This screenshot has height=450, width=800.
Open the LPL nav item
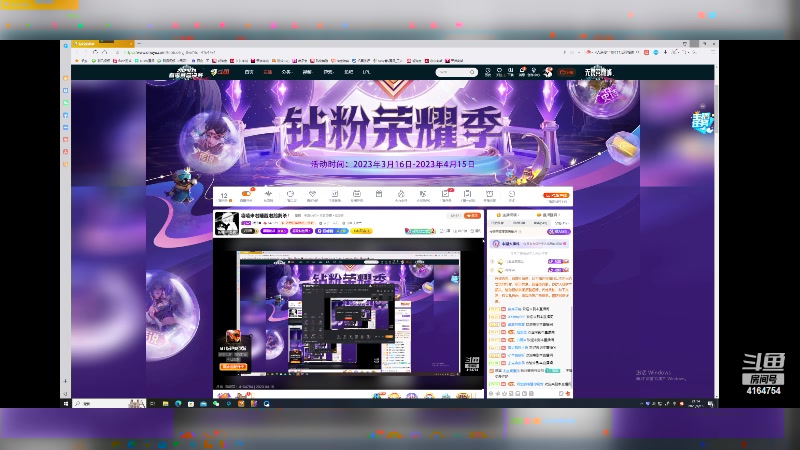[x=366, y=72]
